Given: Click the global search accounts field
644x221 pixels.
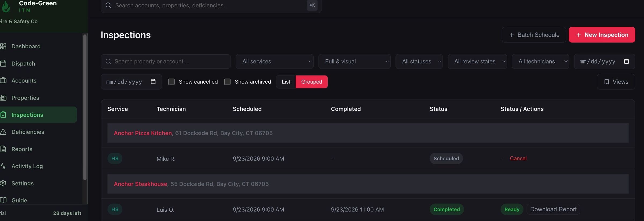Looking at the screenshot, I should click(x=211, y=5).
